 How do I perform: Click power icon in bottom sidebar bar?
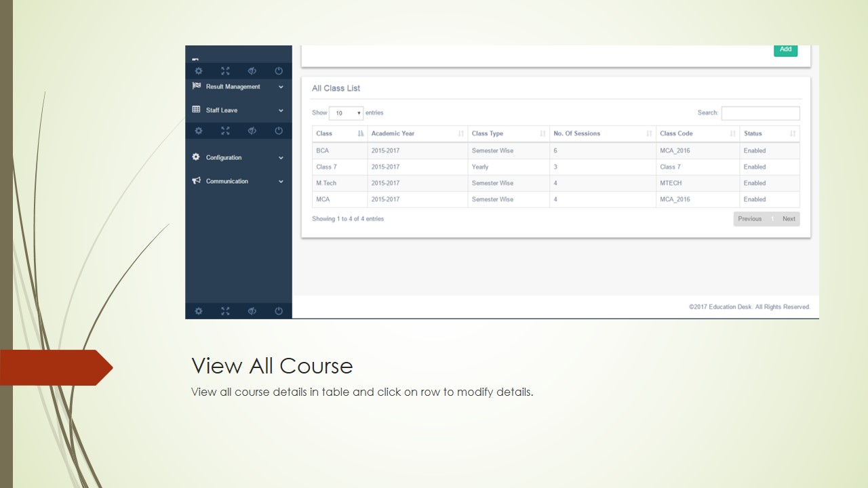point(279,311)
